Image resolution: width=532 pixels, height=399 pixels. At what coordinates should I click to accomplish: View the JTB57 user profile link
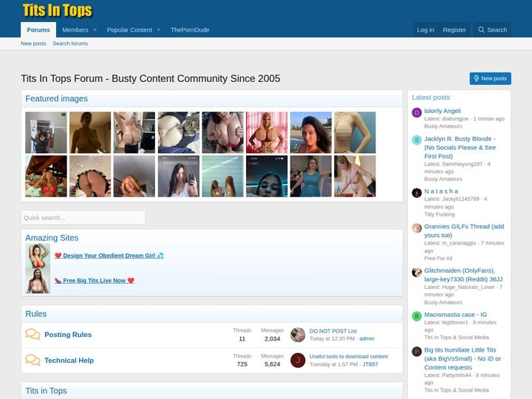[370, 364]
